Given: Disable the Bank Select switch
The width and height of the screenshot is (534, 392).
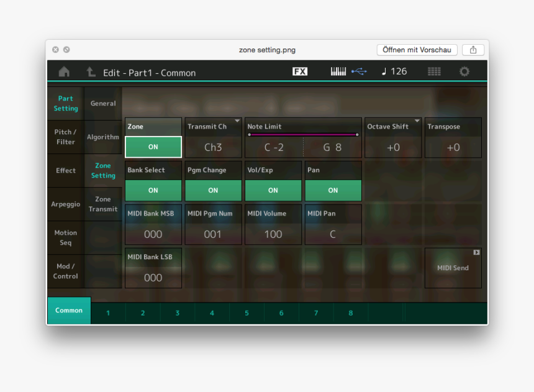Looking at the screenshot, I should pyautogui.click(x=153, y=190).
